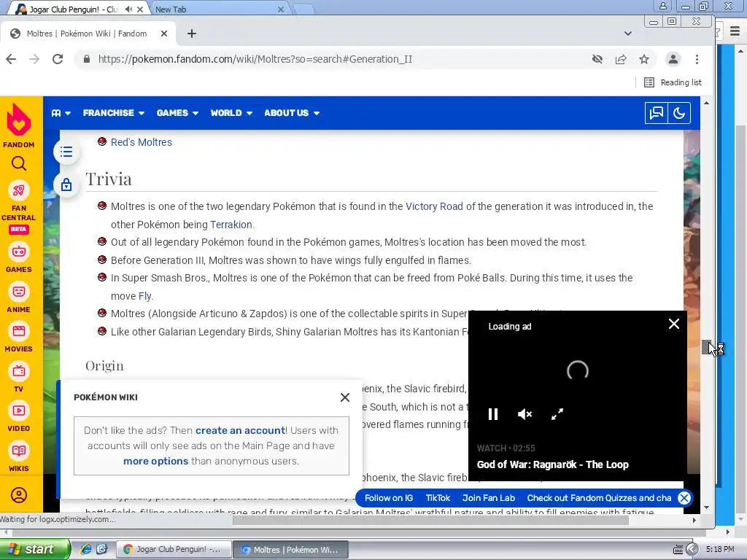Open the wiki discussions chat icon

coord(656,113)
